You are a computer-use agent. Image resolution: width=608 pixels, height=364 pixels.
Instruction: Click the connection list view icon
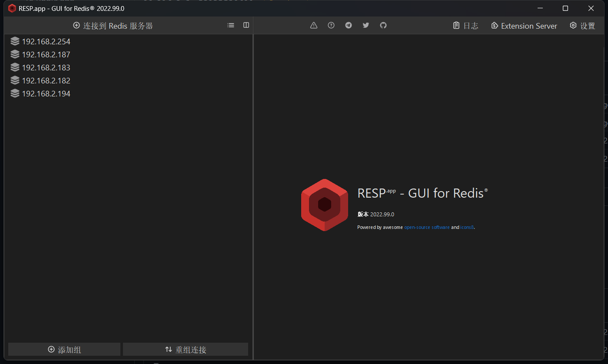231,26
